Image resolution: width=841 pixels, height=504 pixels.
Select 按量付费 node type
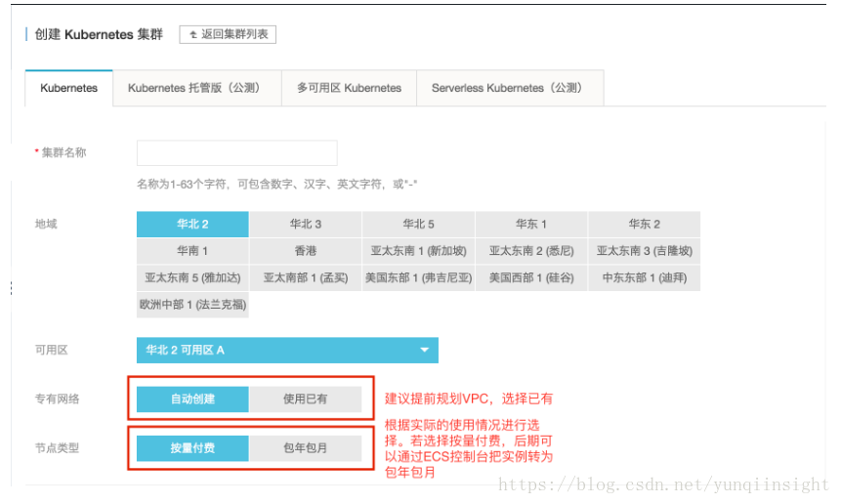point(192,448)
